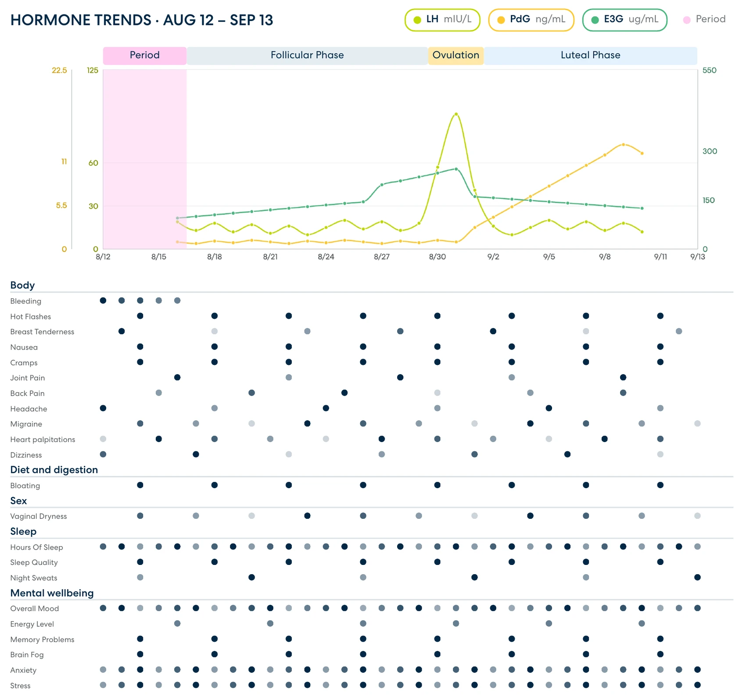Select the Heart palpitations row label

[x=43, y=439]
